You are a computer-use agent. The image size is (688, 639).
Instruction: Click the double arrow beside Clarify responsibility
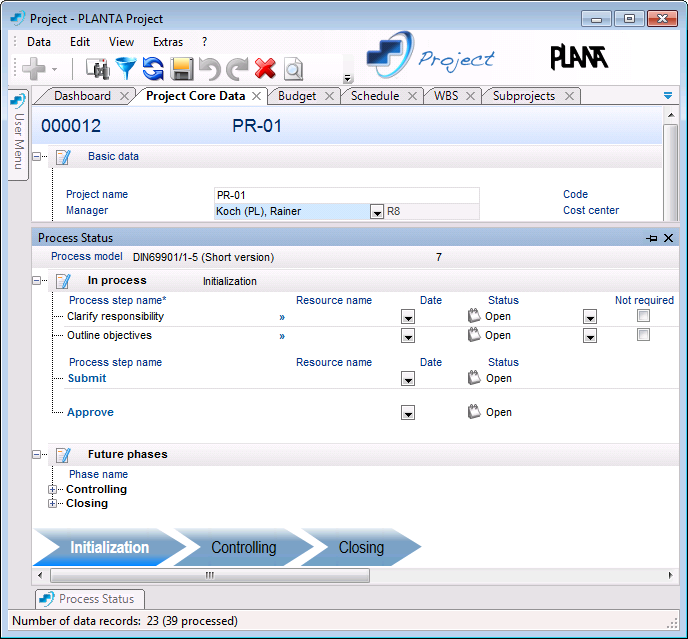point(282,317)
